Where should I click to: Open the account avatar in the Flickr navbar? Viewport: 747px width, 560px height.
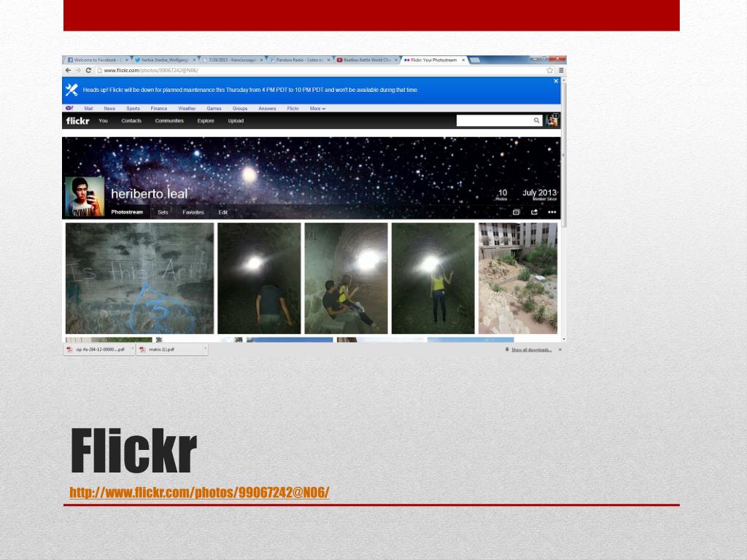click(553, 120)
